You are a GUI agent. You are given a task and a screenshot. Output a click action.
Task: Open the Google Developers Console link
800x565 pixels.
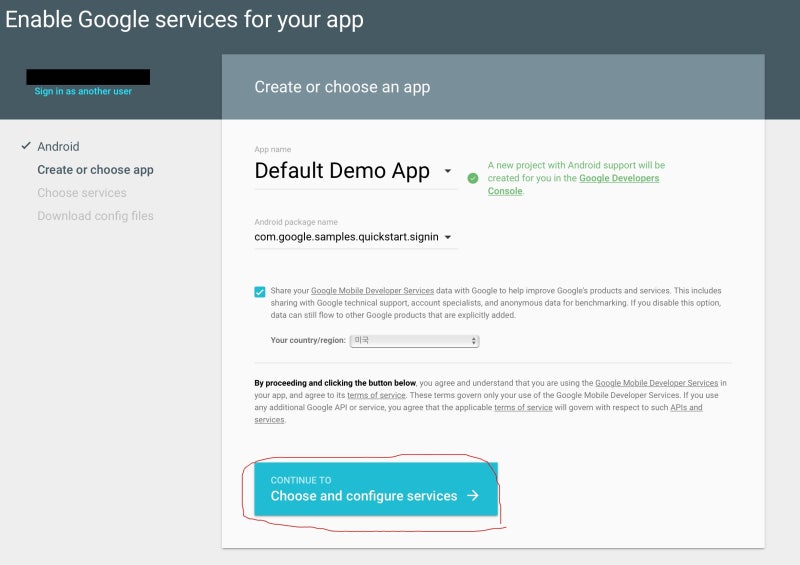pyautogui.click(x=619, y=178)
